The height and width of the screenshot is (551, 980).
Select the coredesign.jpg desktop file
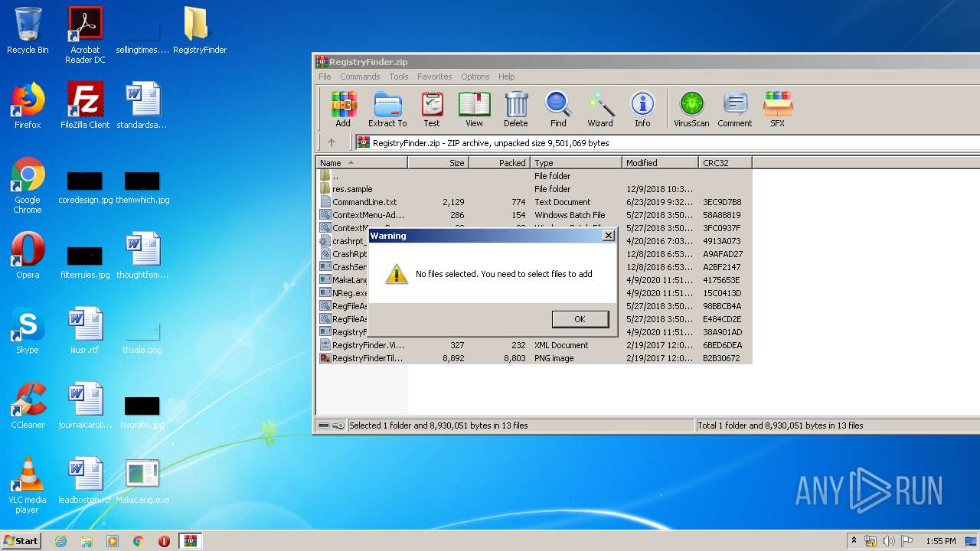point(85,186)
